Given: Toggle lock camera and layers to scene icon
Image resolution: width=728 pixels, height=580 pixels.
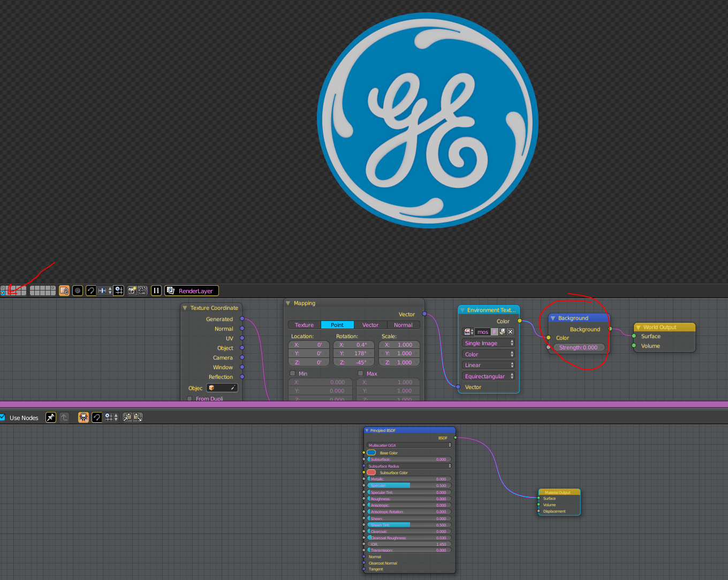Looking at the screenshot, I should point(64,291).
